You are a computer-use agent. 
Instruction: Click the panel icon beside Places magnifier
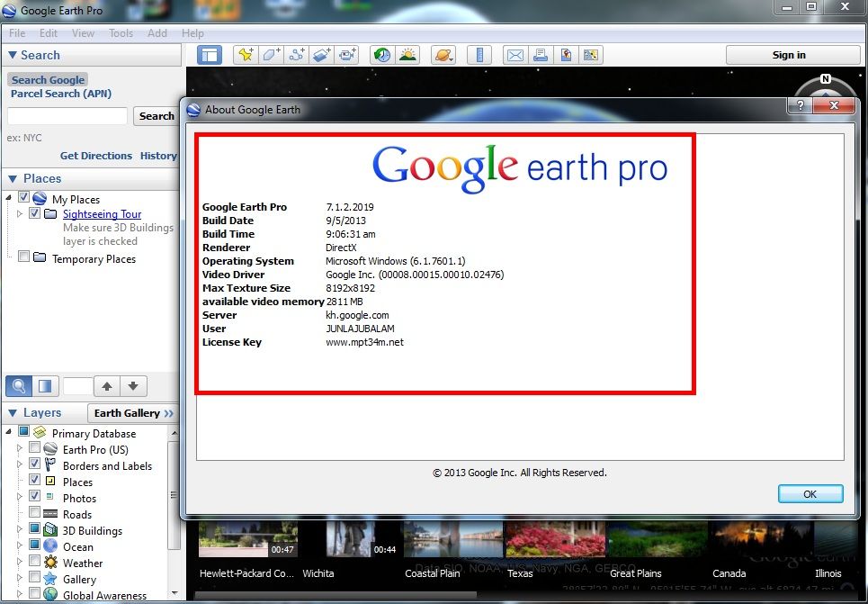(45, 386)
